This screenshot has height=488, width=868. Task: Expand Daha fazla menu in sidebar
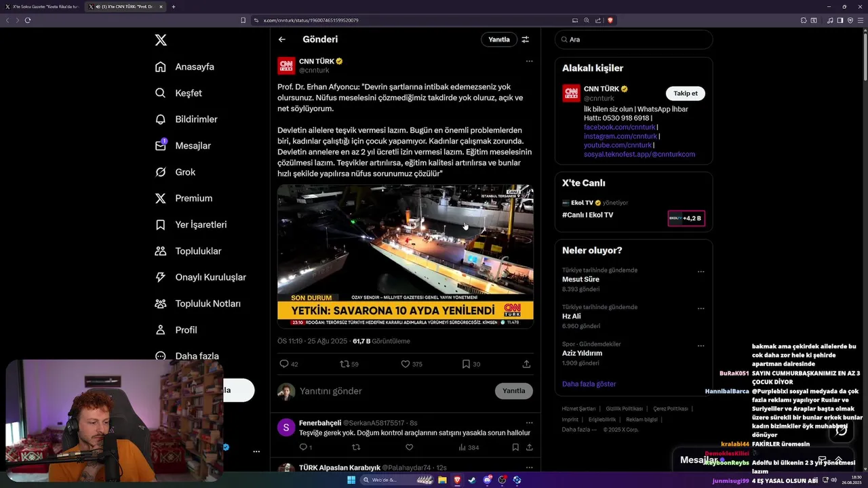pyautogui.click(x=187, y=356)
